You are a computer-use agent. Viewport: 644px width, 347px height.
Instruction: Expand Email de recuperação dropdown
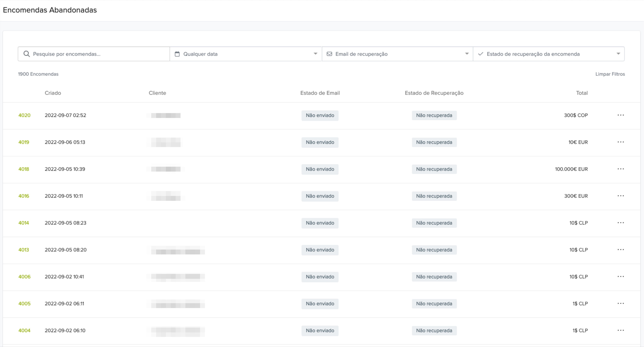466,54
